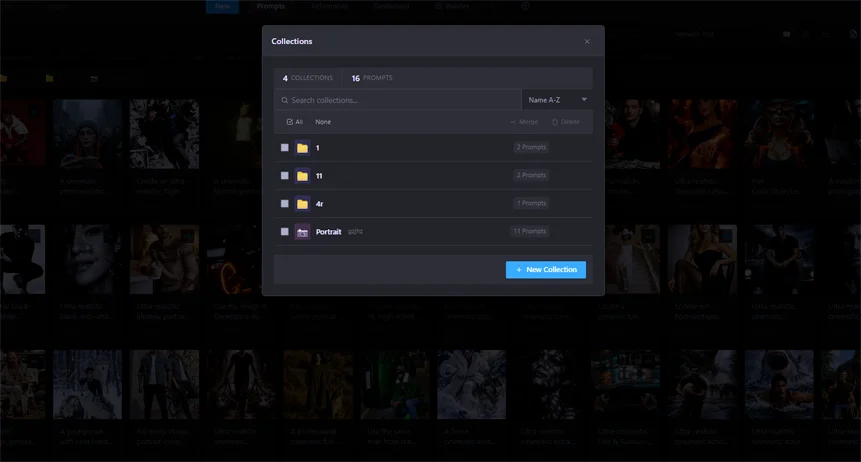Switch to the 4 Collections tab
This screenshot has height=462, width=861.
pos(308,78)
